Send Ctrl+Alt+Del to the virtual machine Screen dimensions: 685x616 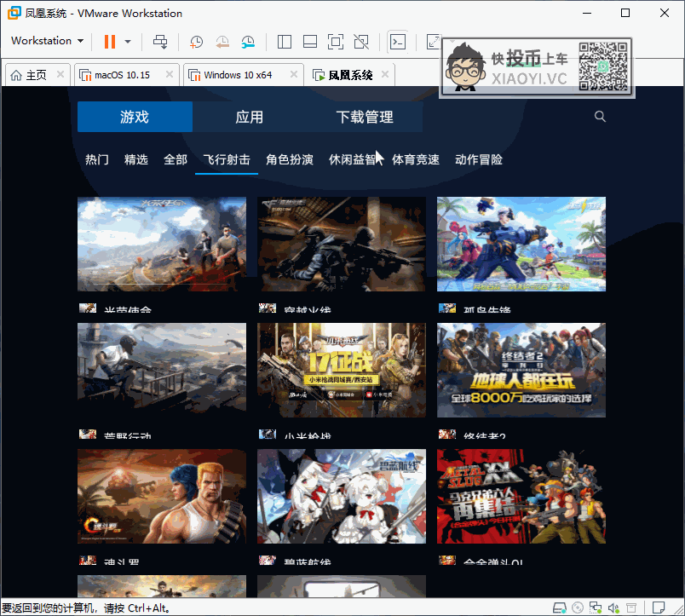click(160, 42)
